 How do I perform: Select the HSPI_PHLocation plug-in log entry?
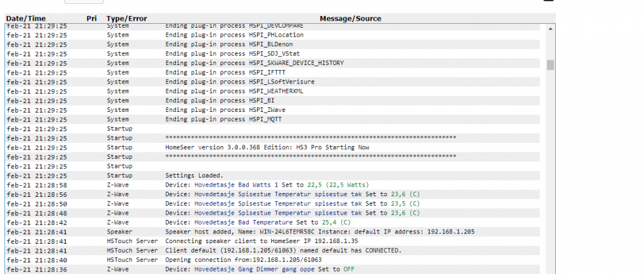(x=234, y=35)
